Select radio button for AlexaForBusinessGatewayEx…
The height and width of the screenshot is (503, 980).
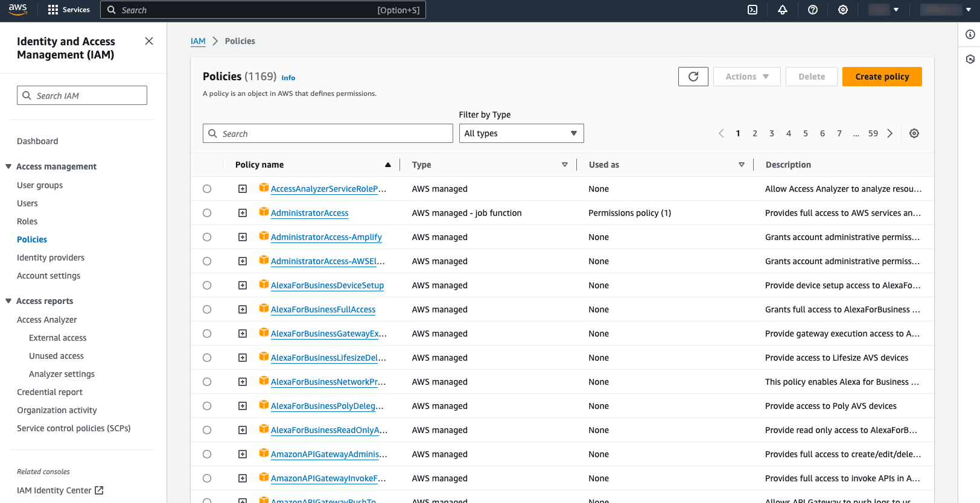coord(207,334)
